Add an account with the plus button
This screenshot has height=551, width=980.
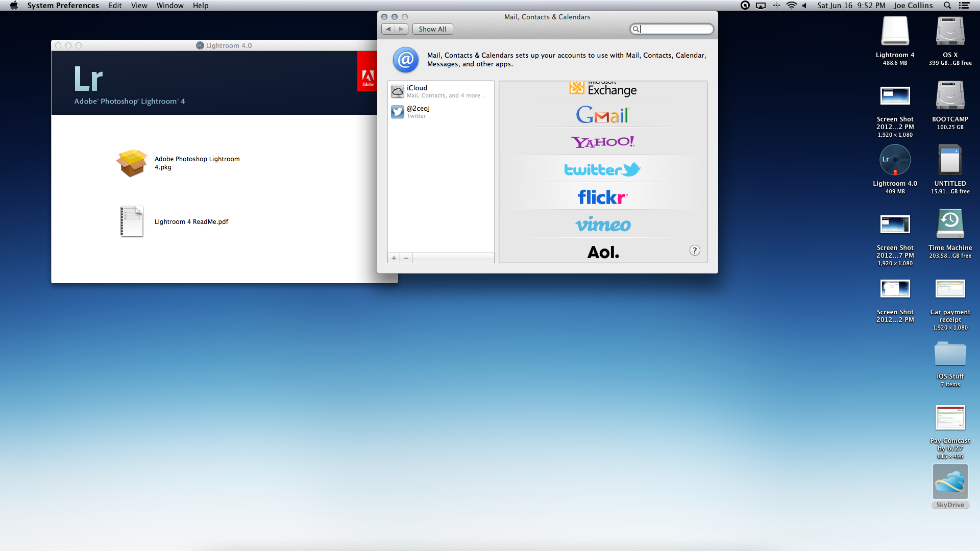394,258
